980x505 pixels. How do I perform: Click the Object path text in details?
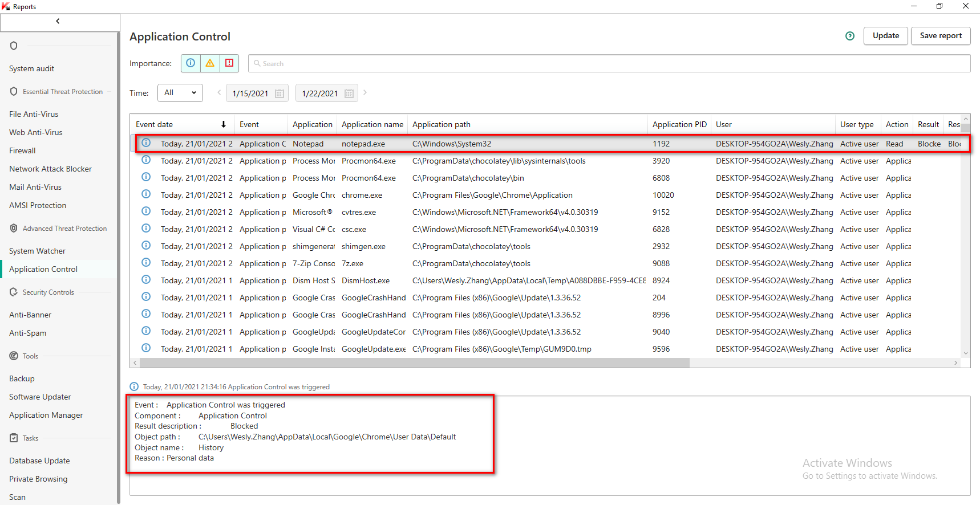click(x=327, y=437)
